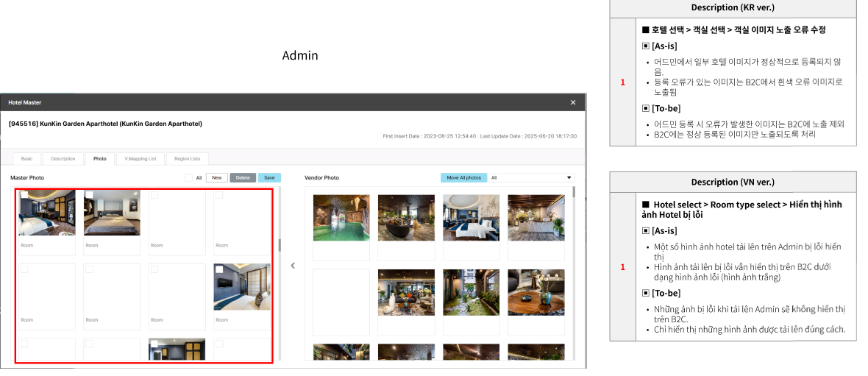Click the line starting Chỉ hiển thị những hình ảnh
Viewport: 868px width, 376px height.
[750, 330]
